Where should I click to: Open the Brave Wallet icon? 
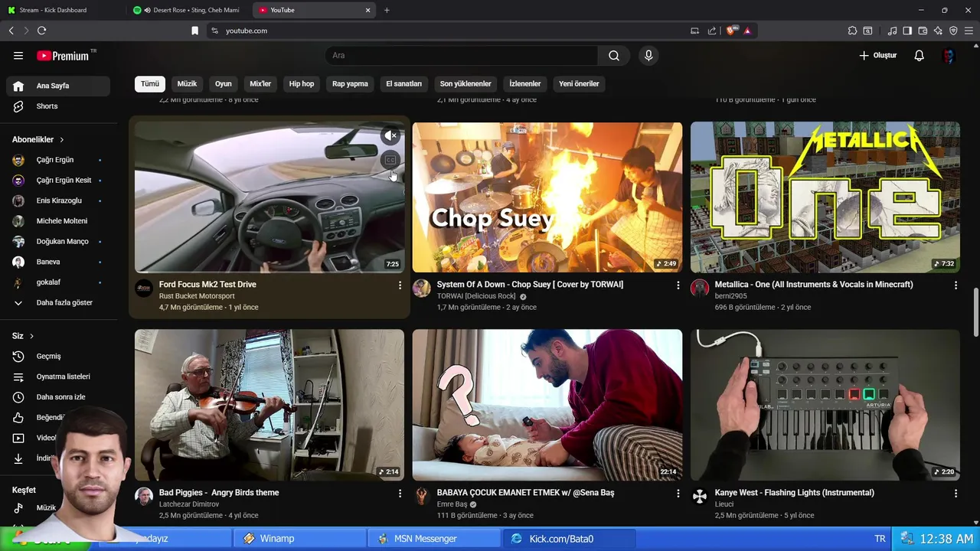point(923,31)
